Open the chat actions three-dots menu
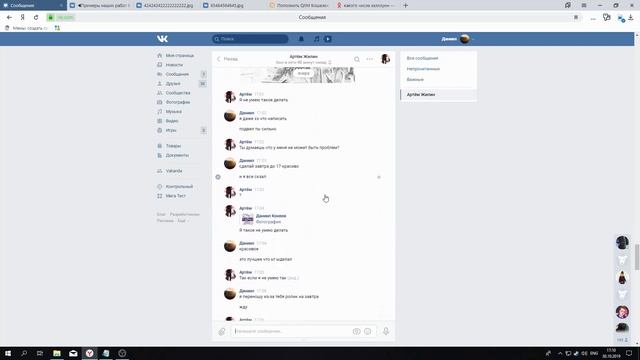640x360 pixels. pos(369,59)
